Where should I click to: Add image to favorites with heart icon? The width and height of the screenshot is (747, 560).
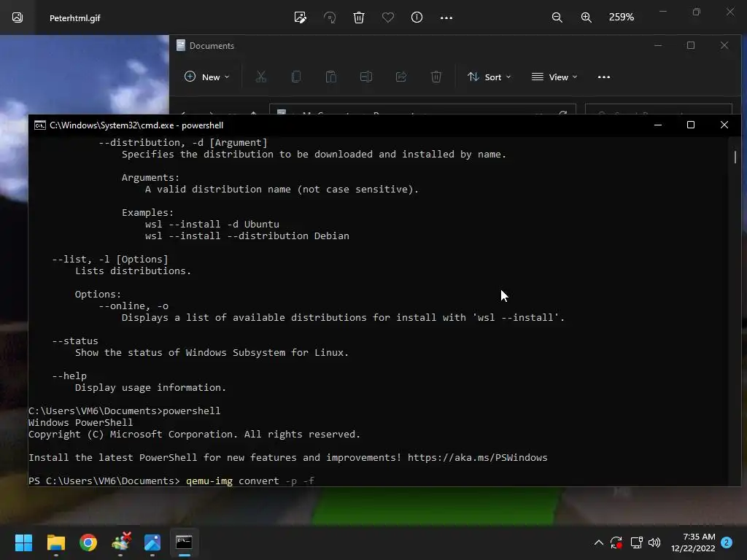click(388, 17)
